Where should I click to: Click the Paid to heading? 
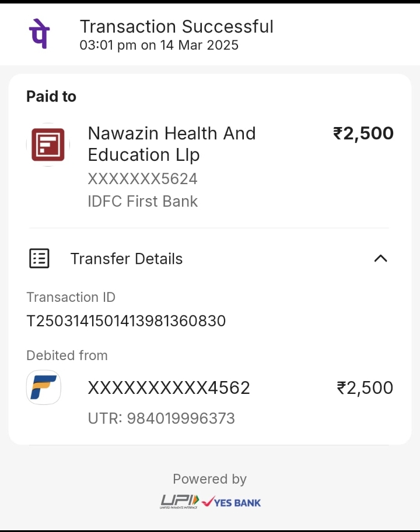51,97
